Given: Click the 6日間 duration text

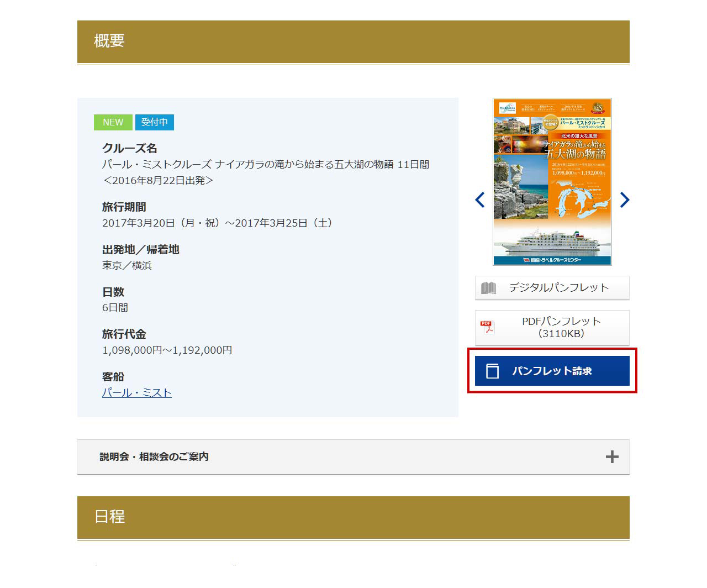Looking at the screenshot, I should pos(115,308).
